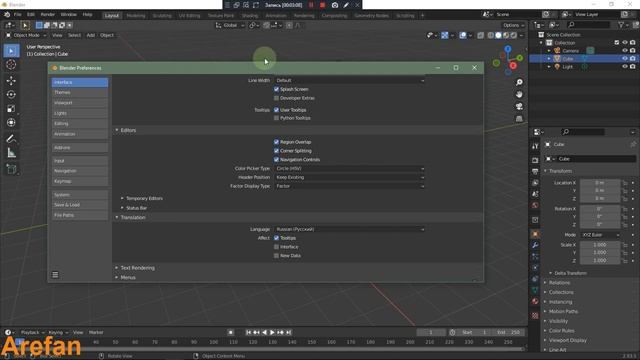The image size is (640, 360).
Task: Open the Keymap preferences tab
Action: [80, 181]
